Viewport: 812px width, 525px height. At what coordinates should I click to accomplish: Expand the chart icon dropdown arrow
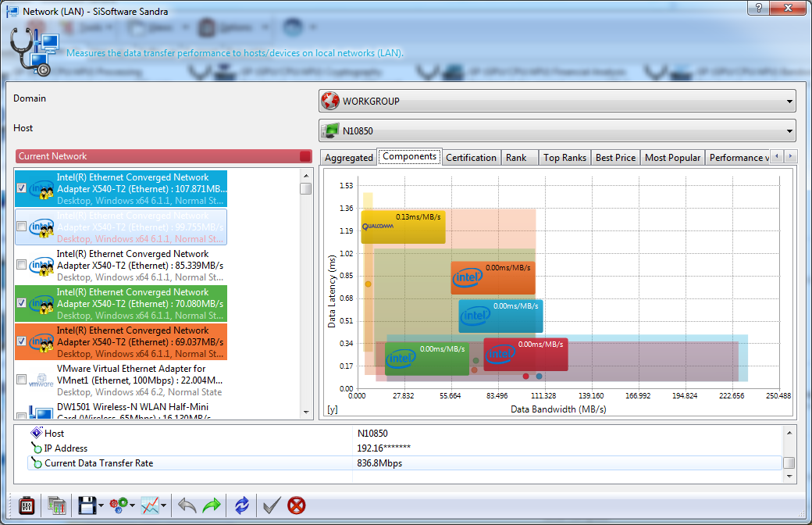click(x=164, y=505)
